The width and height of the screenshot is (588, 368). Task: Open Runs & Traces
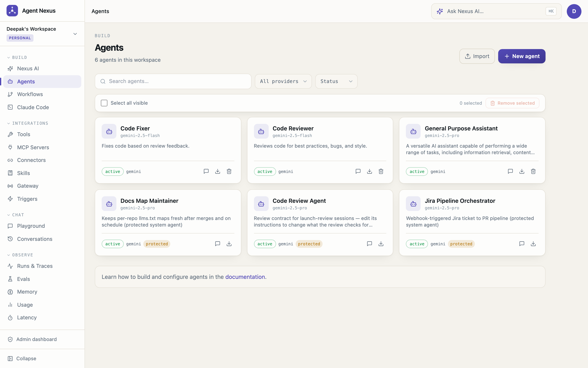click(x=42, y=266)
